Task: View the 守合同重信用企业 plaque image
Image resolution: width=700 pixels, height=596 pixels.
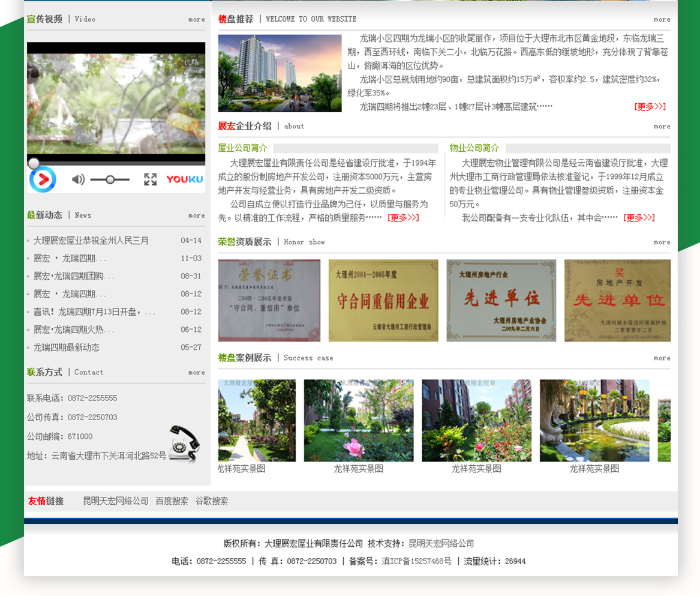Action: pos(383,301)
